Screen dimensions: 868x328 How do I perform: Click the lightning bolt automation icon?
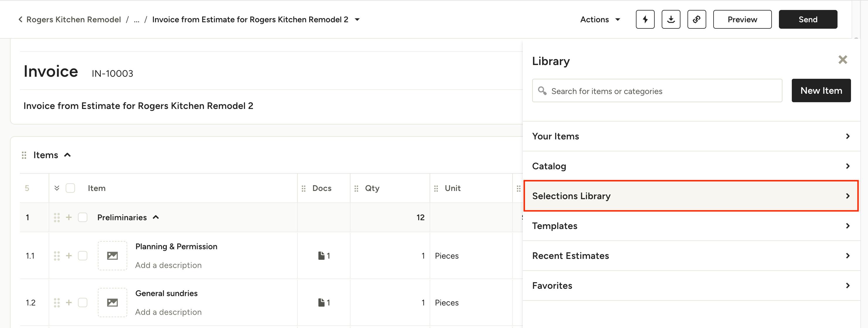(645, 20)
